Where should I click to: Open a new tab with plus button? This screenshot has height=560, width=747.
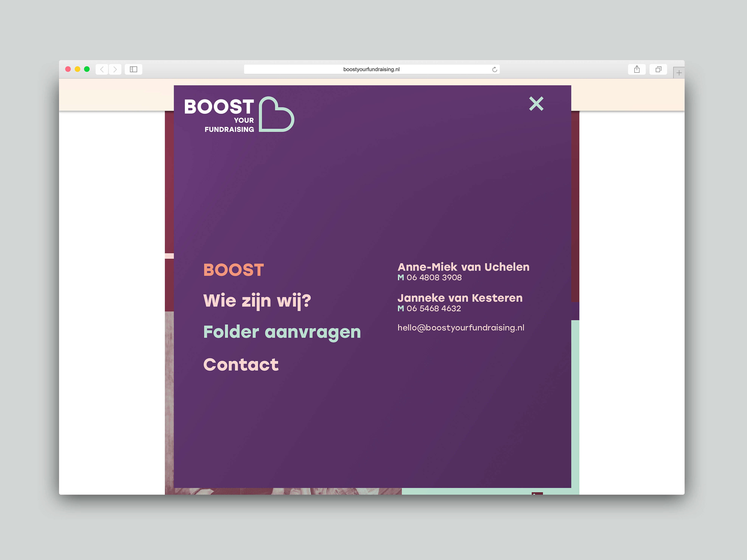click(x=679, y=73)
